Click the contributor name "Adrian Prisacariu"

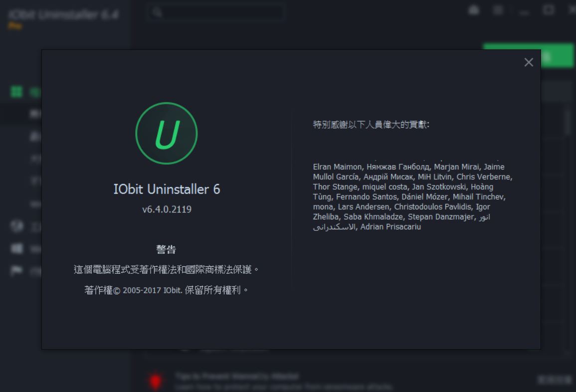[x=390, y=227]
